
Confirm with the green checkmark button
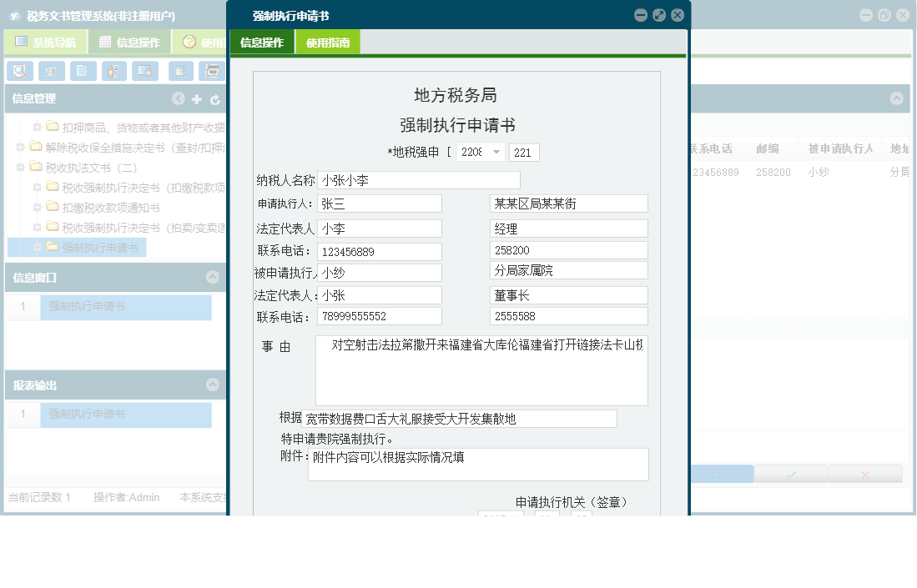(789, 473)
